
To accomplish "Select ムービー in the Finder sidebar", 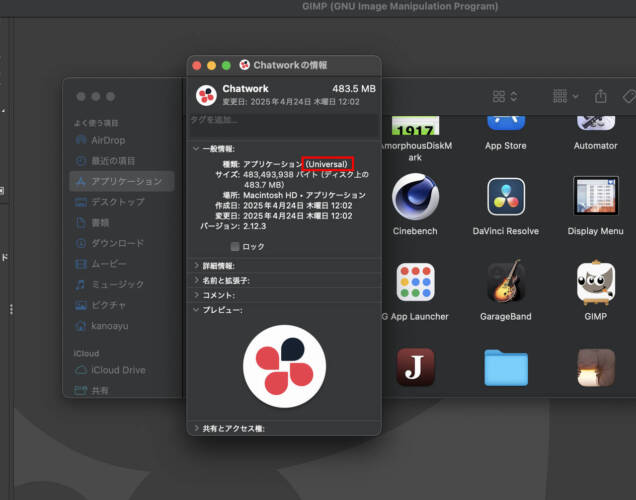I will point(122,264).
